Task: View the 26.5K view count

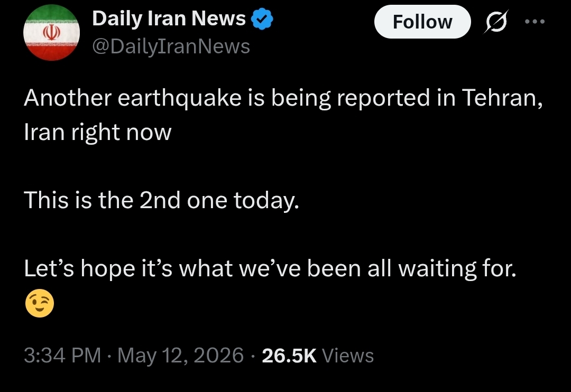Action: pyautogui.click(x=289, y=356)
